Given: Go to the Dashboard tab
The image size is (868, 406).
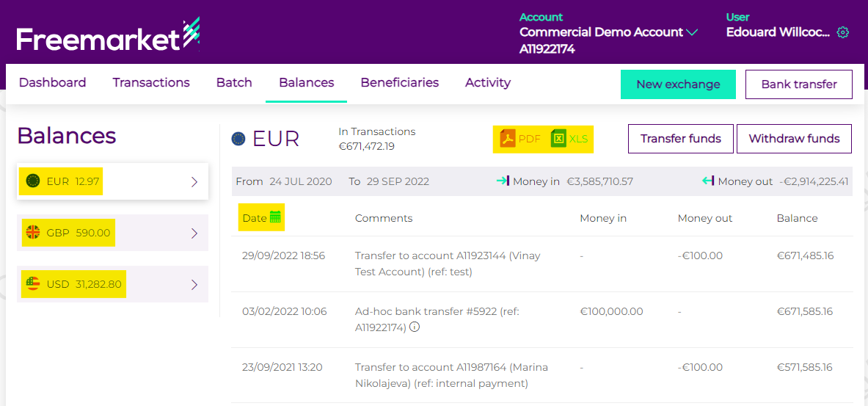Looking at the screenshot, I should (x=52, y=83).
